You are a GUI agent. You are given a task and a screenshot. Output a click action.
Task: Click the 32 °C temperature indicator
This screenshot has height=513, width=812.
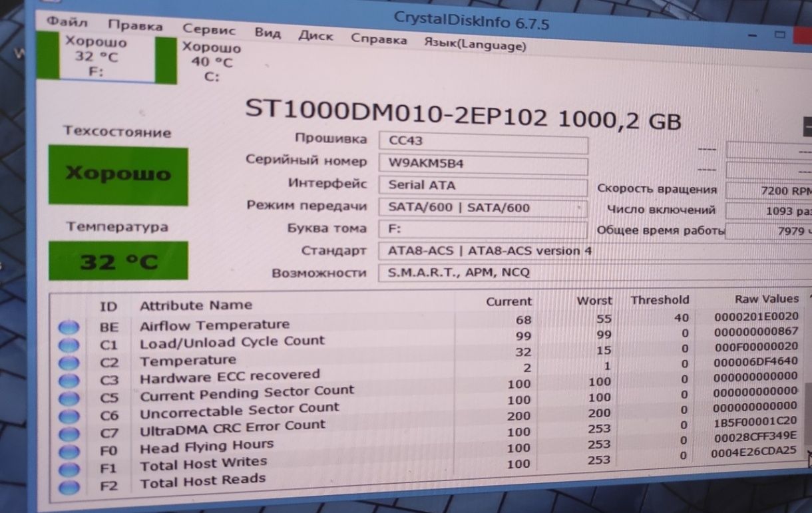[x=118, y=261]
